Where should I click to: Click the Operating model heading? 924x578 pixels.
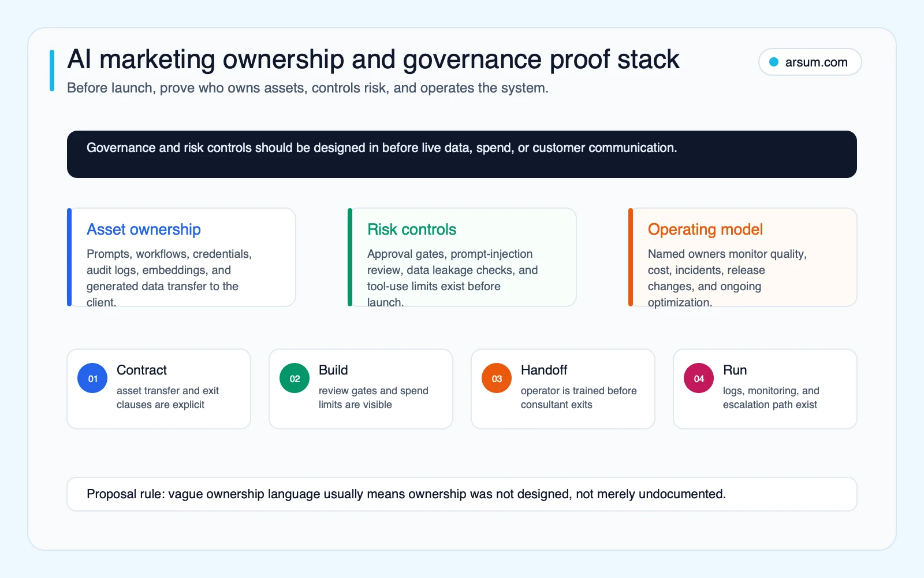(x=705, y=229)
